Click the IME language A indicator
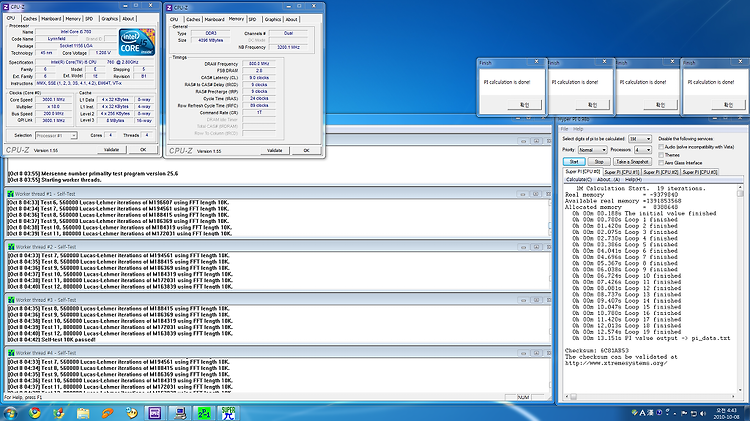The width and height of the screenshot is (750, 421). point(642,413)
